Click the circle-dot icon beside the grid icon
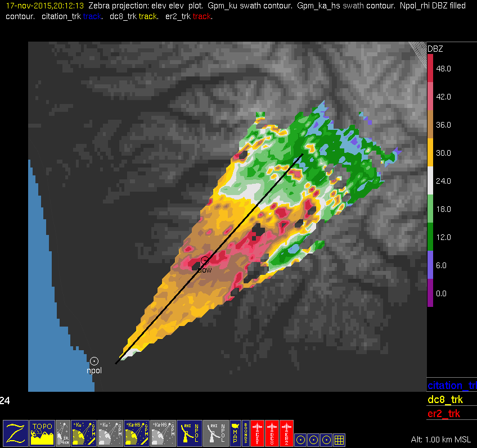Viewport: 477px width, 448px height. click(326, 440)
